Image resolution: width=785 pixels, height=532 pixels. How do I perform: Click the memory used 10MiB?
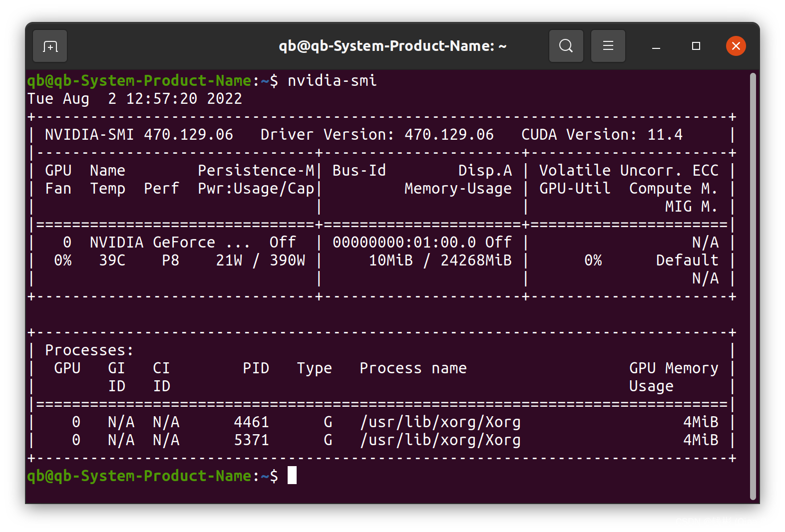pos(391,260)
